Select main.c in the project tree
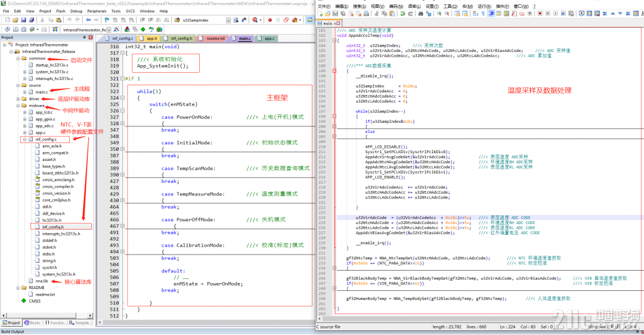The width and height of the screenshot is (644, 335). [x=42, y=92]
